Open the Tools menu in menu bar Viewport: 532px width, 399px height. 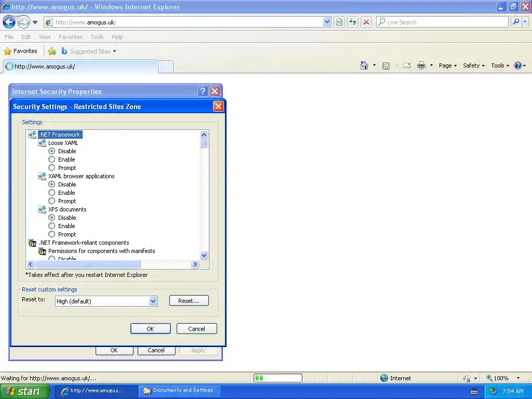coord(97,37)
